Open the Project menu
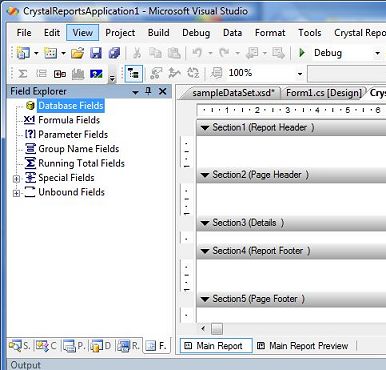This screenshot has width=386, height=370. coord(120,33)
